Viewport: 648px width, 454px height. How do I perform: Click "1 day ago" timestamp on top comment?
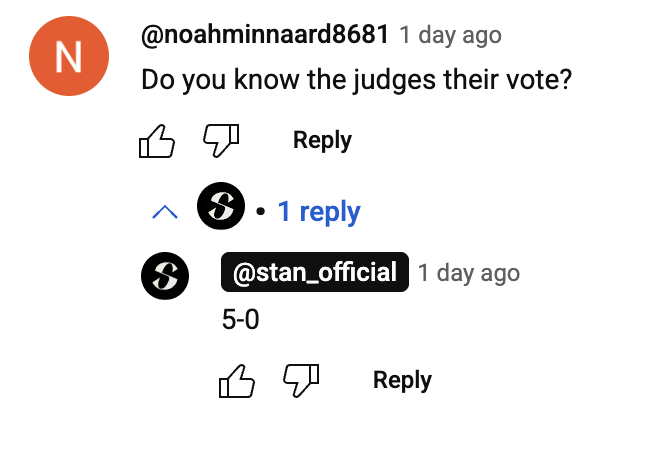click(450, 36)
